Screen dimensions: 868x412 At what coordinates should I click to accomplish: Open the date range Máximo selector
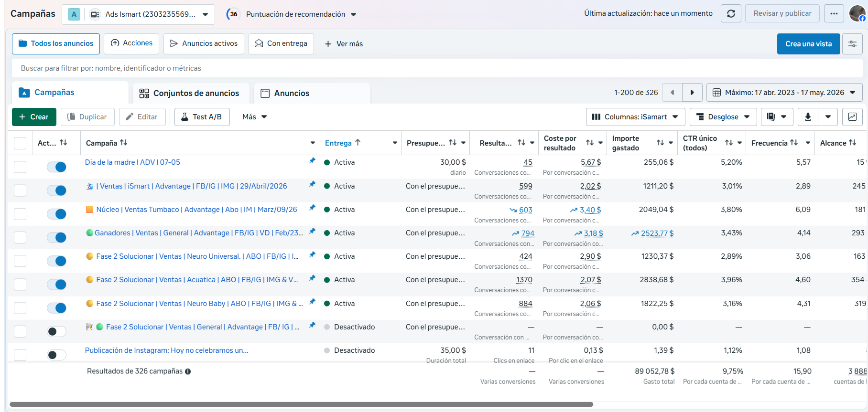pyautogui.click(x=784, y=93)
